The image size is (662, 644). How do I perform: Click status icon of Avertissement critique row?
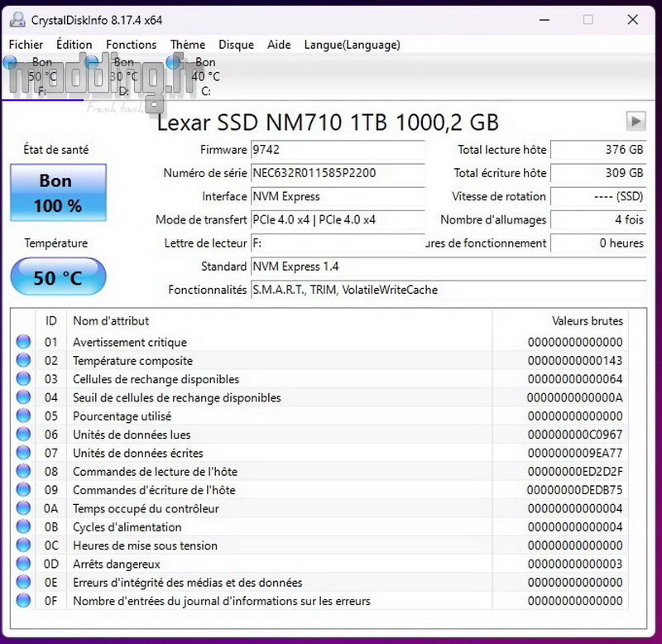pos(24,342)
